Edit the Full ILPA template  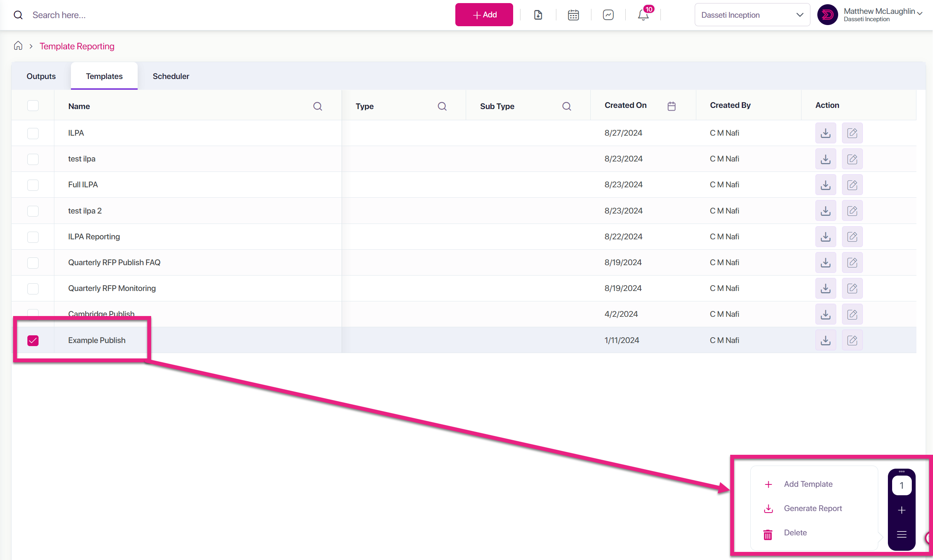(852, 185)
